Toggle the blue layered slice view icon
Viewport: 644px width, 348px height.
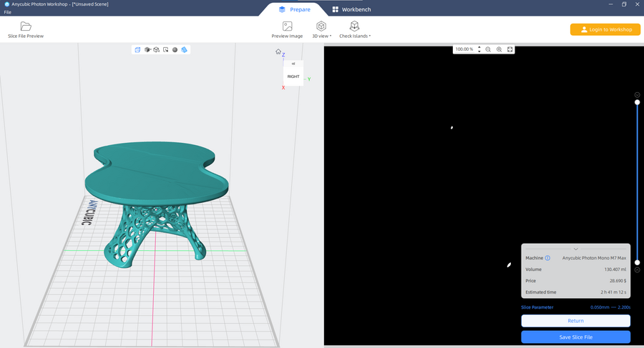pyautogui.click(x=185, y=50)
